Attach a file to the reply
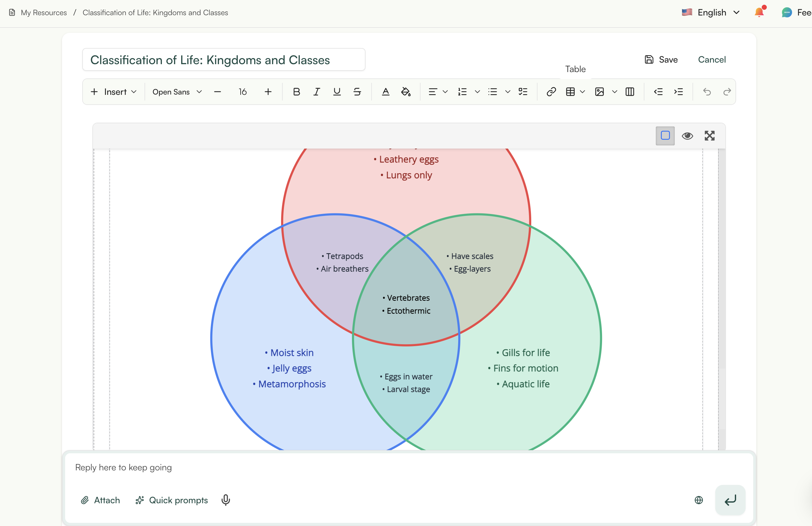The image size is (812, 526). click(100, 500)
